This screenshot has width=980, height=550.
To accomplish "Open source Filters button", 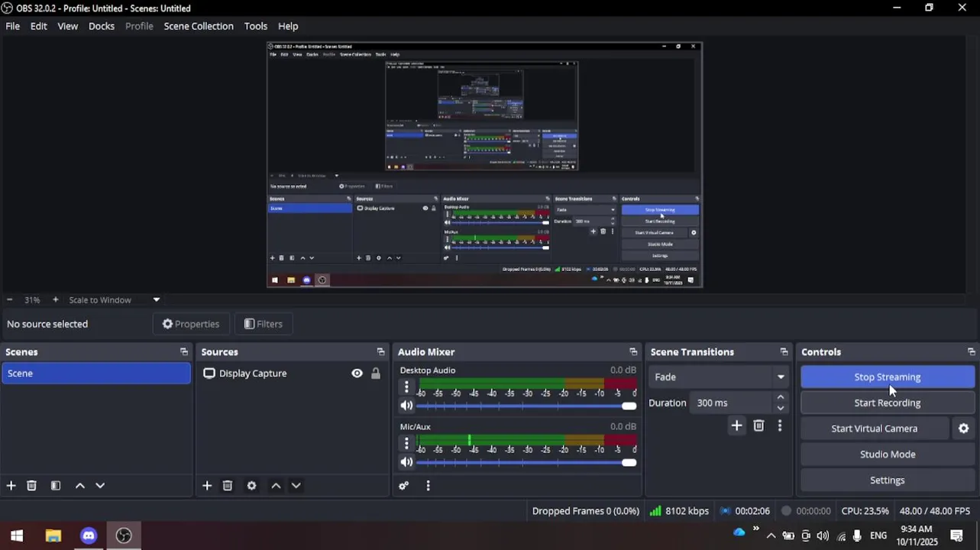I will 264,324.
